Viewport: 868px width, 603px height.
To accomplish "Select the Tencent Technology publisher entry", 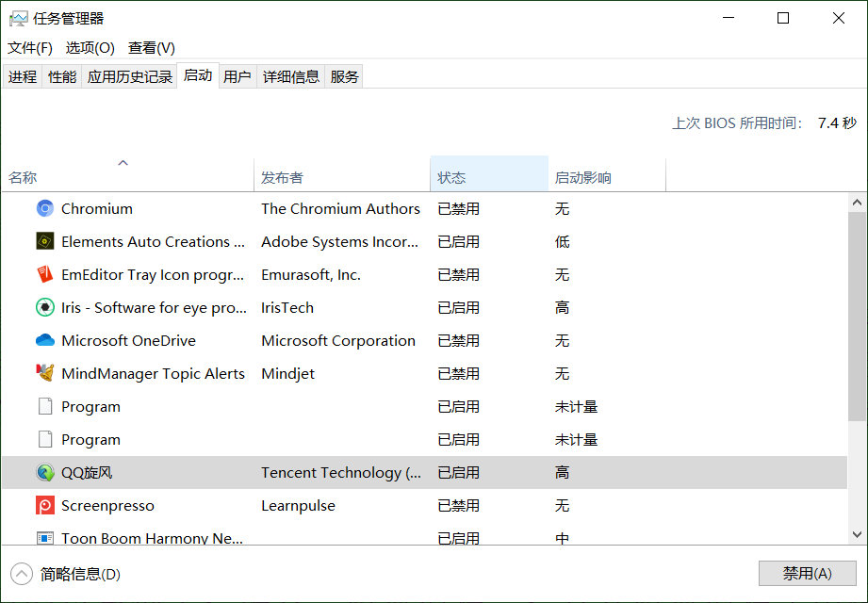I will click(x=341, y=472).
